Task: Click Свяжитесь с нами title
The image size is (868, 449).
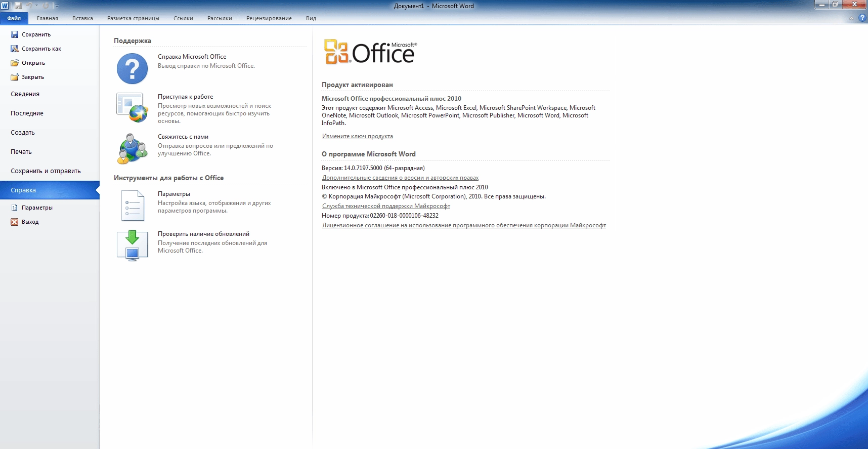Action: (183, 137)
